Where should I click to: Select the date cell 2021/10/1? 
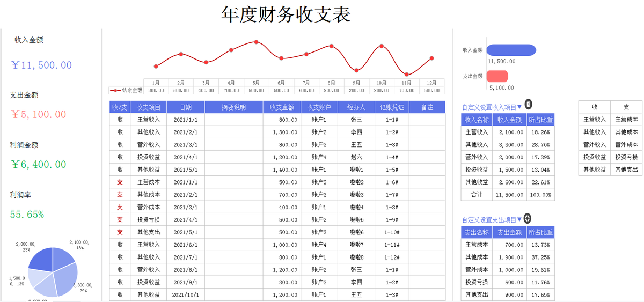186,294
